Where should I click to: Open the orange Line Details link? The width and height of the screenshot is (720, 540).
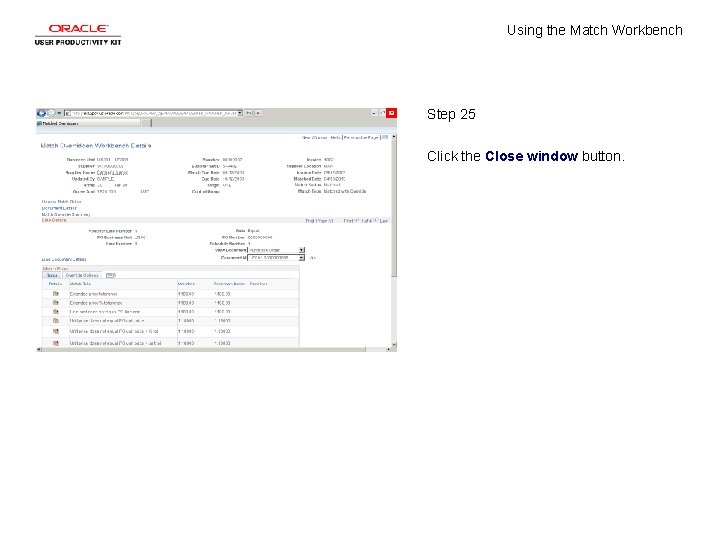click(x=54, y=220)
